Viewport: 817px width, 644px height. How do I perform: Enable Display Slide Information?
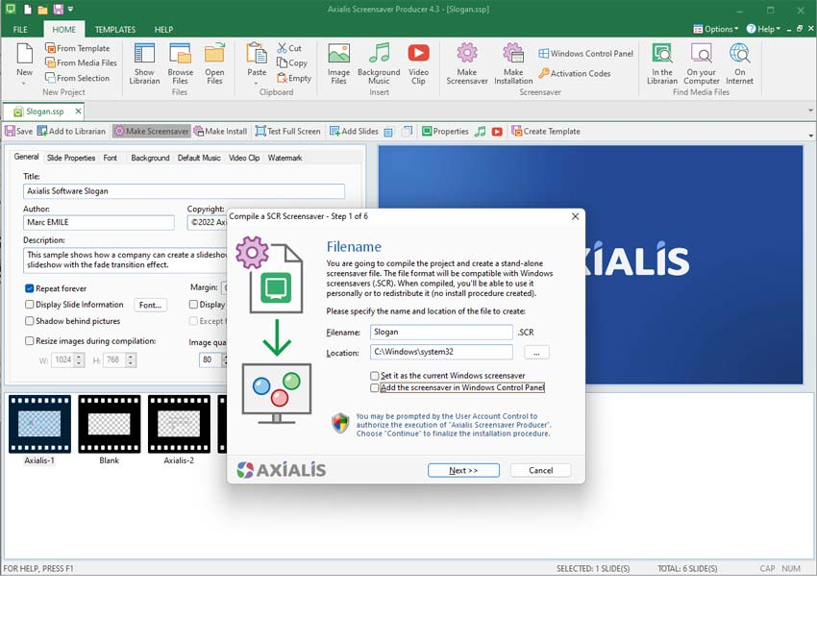click(30, 305)
